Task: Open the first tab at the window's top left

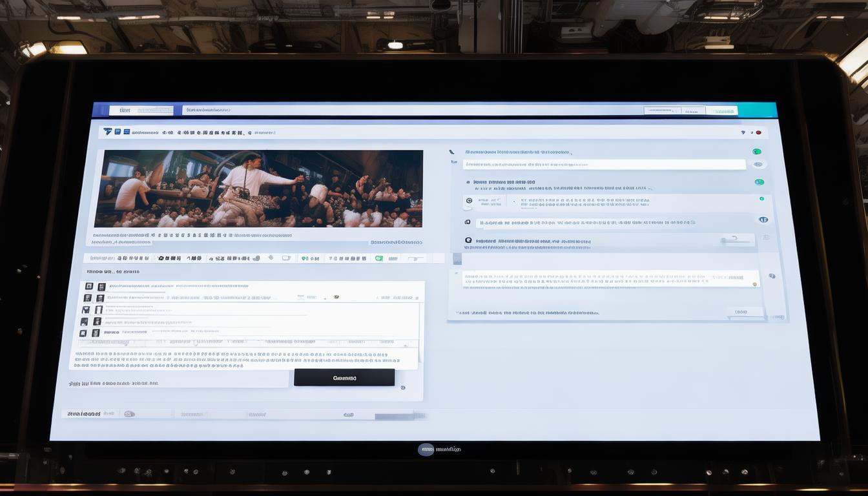Action: point(141,110)
